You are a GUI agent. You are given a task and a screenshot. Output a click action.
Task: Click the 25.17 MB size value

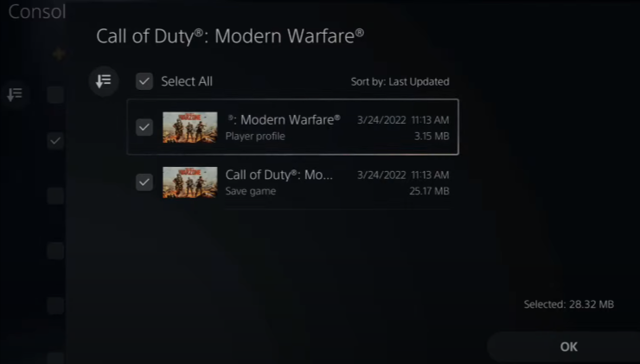tap(429, 191)
